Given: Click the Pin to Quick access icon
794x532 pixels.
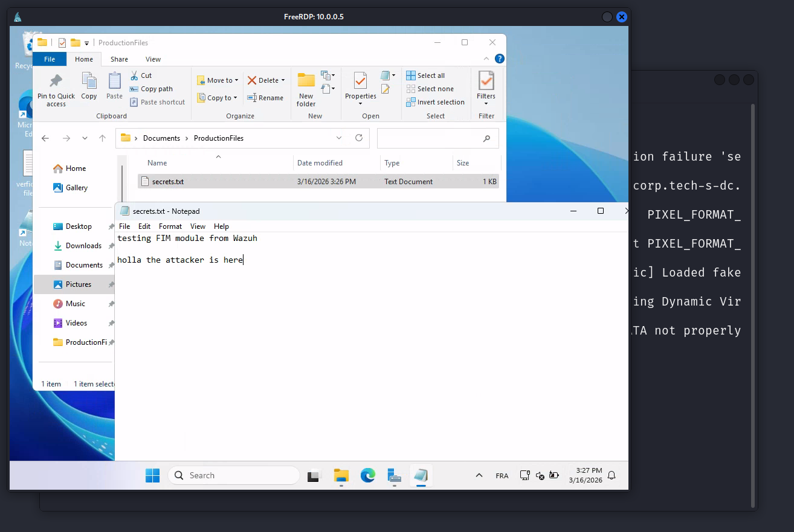Looking at the screenshot, I should coord(56,81).
